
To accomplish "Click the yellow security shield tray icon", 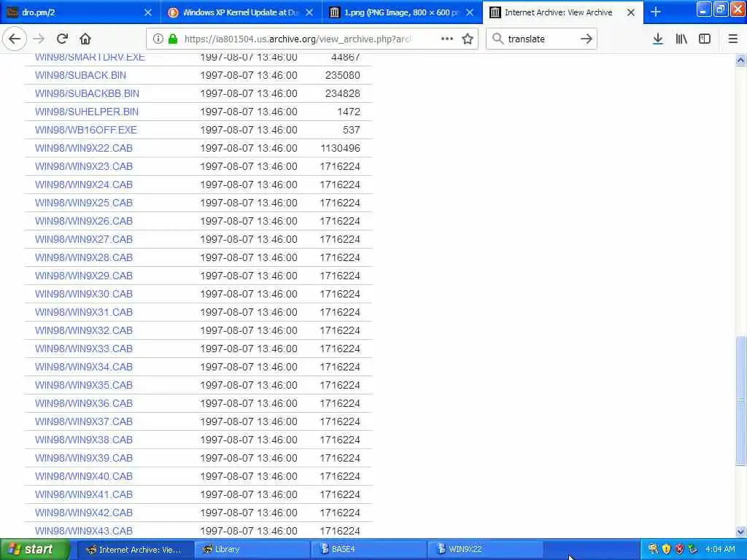I will point(667,550).
